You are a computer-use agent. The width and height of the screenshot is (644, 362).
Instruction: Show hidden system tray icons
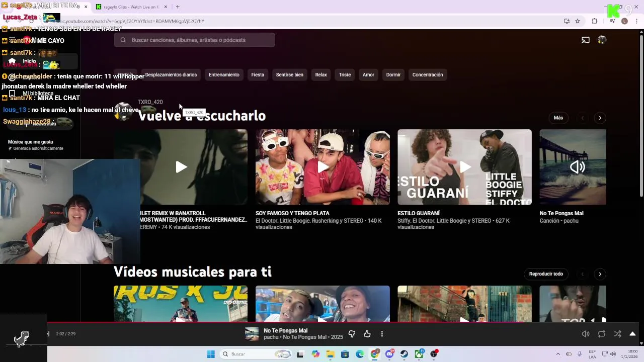click(557, 354)
